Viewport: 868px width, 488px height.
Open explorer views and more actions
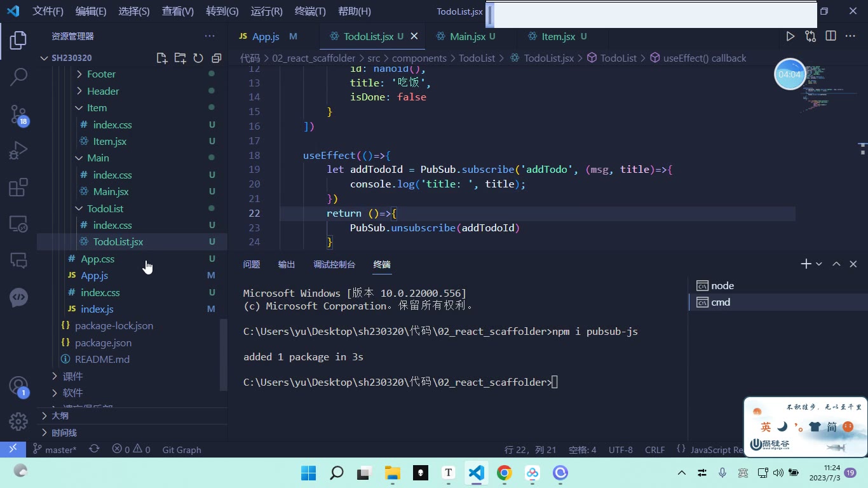[210, 36]
